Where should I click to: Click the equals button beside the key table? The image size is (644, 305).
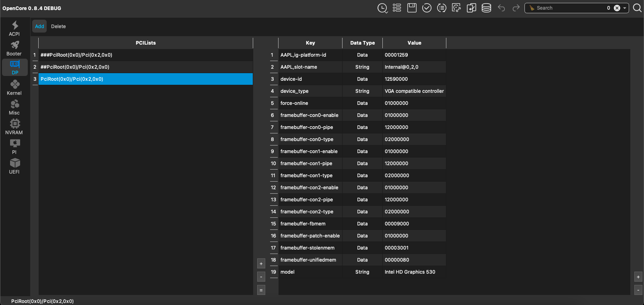point(261,290)
